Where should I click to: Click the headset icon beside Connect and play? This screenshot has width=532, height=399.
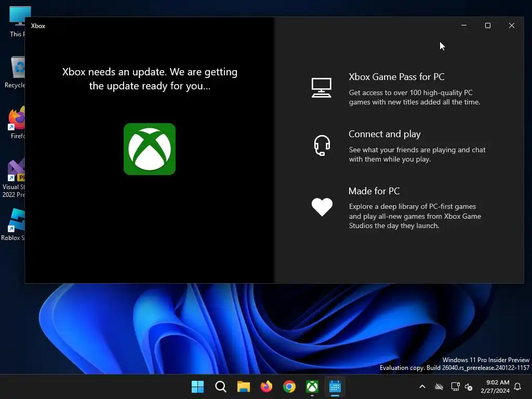[322, 145]
